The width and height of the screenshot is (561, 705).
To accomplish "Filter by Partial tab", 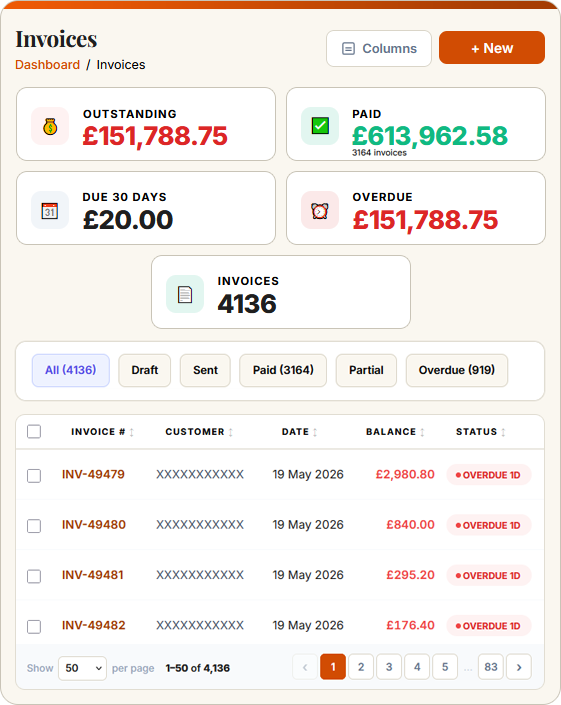I will click(x=366, y=370).
